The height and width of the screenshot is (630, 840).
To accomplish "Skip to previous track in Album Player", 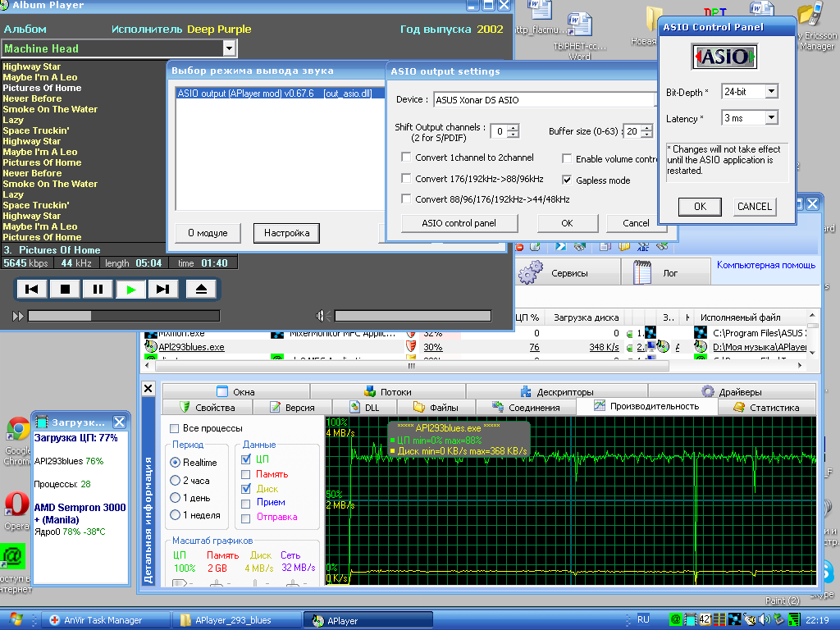I will point(32,290).
